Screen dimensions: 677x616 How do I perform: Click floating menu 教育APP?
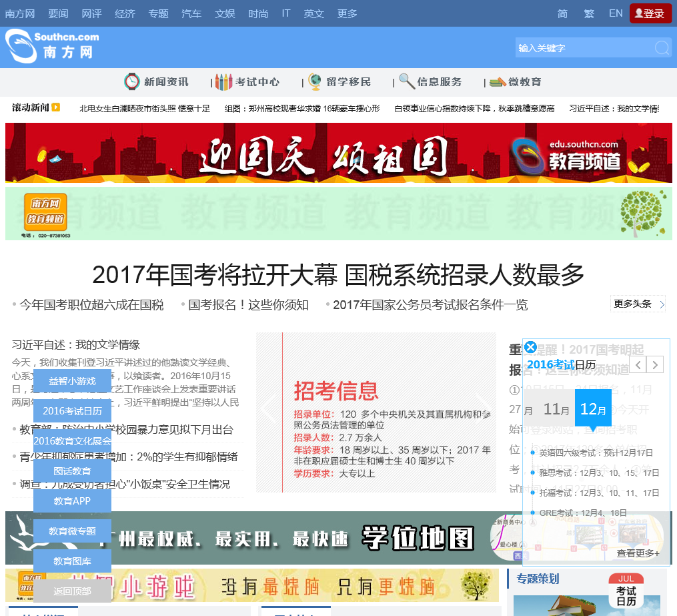click(72, 501)
